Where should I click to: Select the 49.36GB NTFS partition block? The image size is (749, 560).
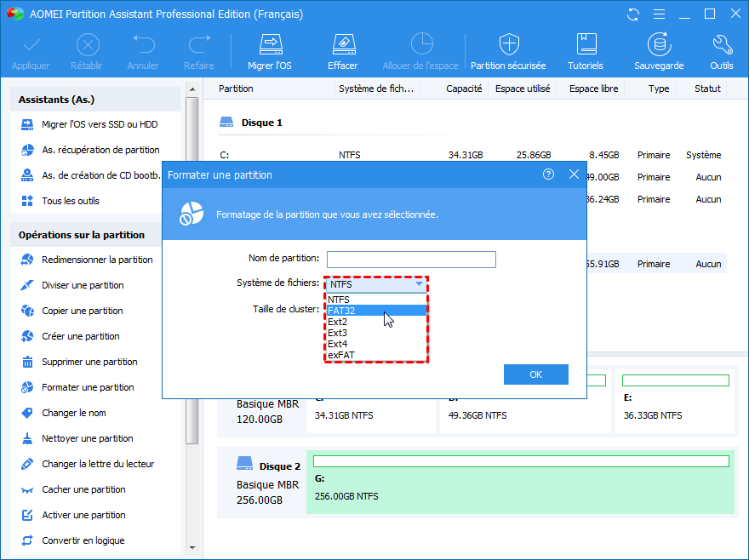[x=525, y=415]
